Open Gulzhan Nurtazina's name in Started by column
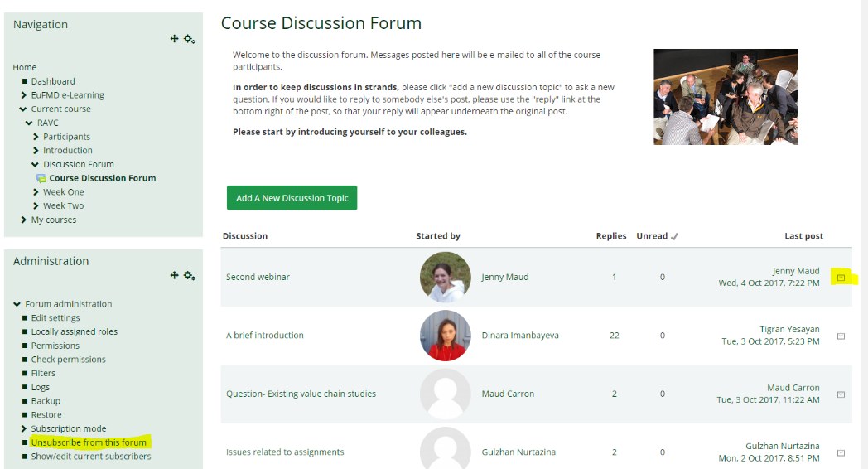This screenshot has width=868, height=469. pyautogui.click(x=518, y=452)
